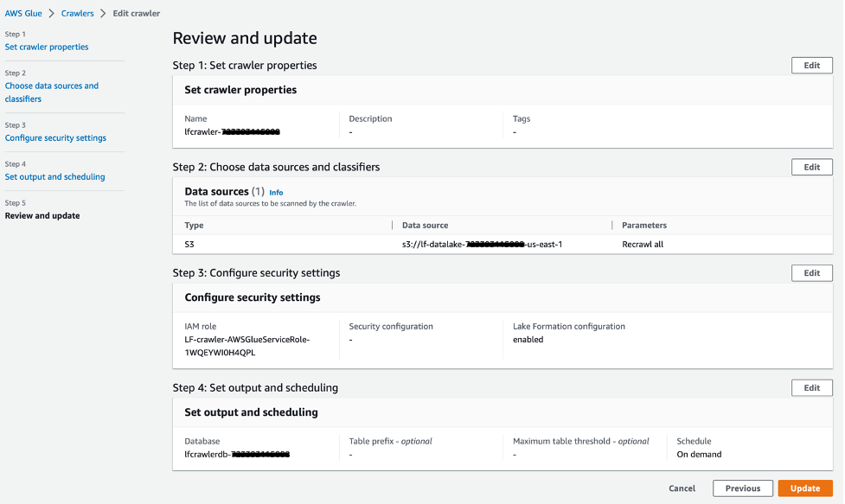This screenshot has height=504, width=845.
Task: Click the Parameters column header
Action: pos(644,225)
